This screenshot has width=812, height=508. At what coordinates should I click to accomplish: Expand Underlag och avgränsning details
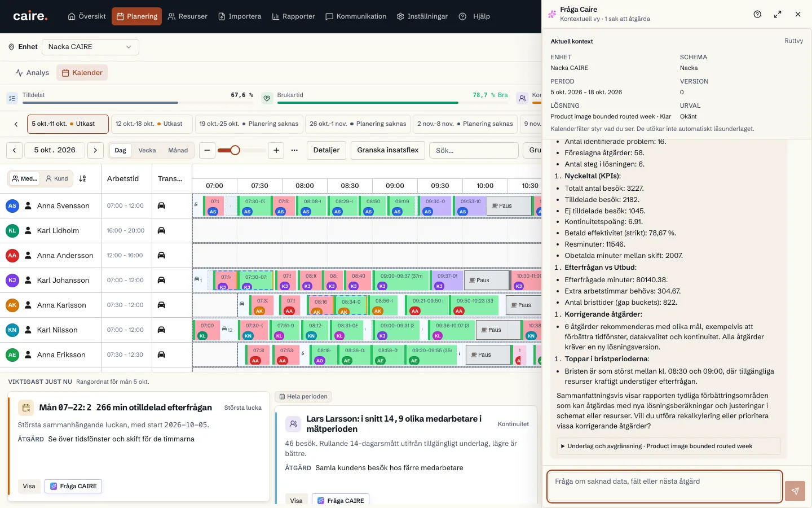tap(668, 446)
